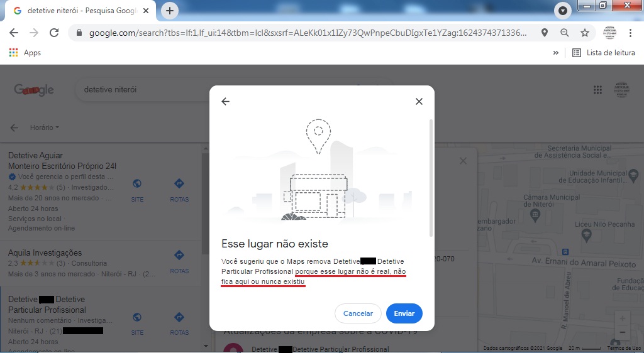The width and height of the screenshot is (644, 353).
Task: Click the dialog's vertical scrollbar
Action: [x=431, y=178]
